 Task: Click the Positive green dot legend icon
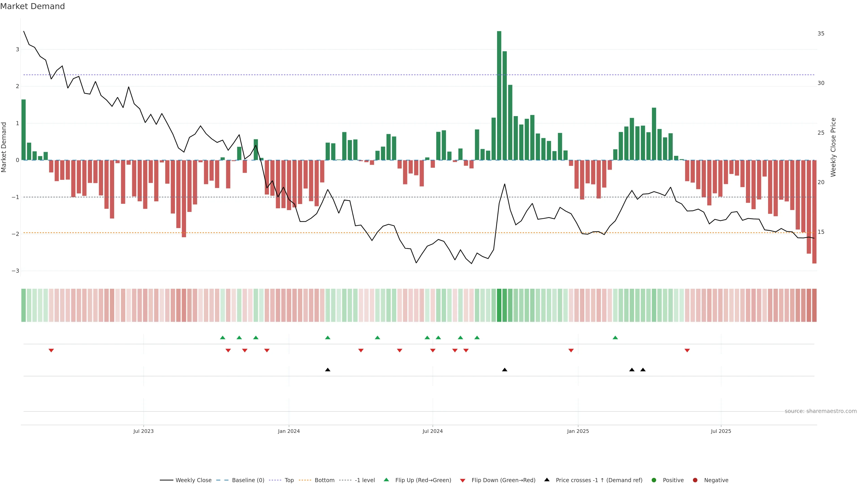pos(654,480)
